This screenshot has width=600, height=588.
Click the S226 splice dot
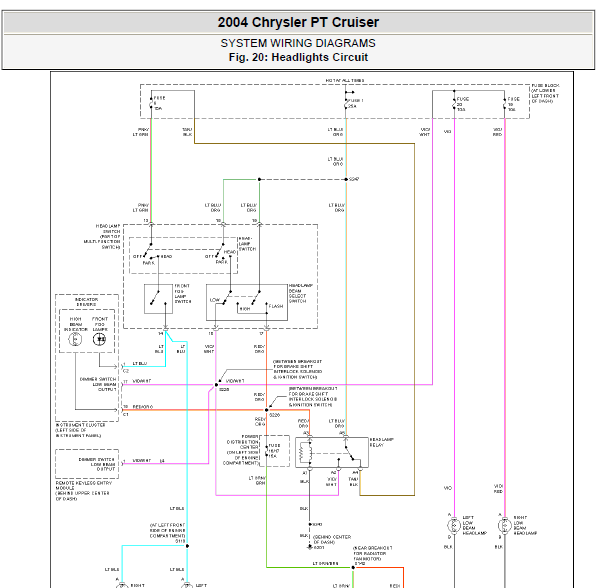[267, 410]
